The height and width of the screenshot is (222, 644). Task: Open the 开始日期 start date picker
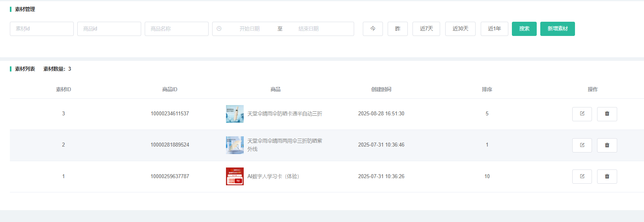tap(250, 29)
